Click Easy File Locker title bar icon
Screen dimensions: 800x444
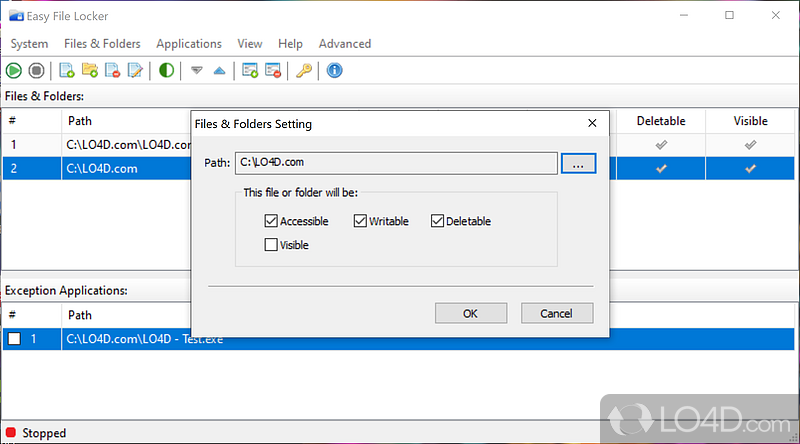(16, 16)
